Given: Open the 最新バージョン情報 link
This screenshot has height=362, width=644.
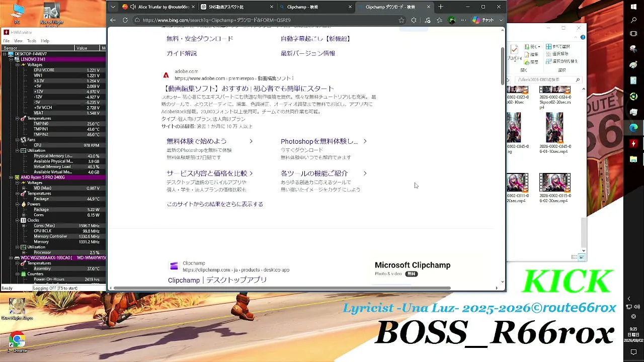Looking at the screenshot, I should (x=308, y=53).
